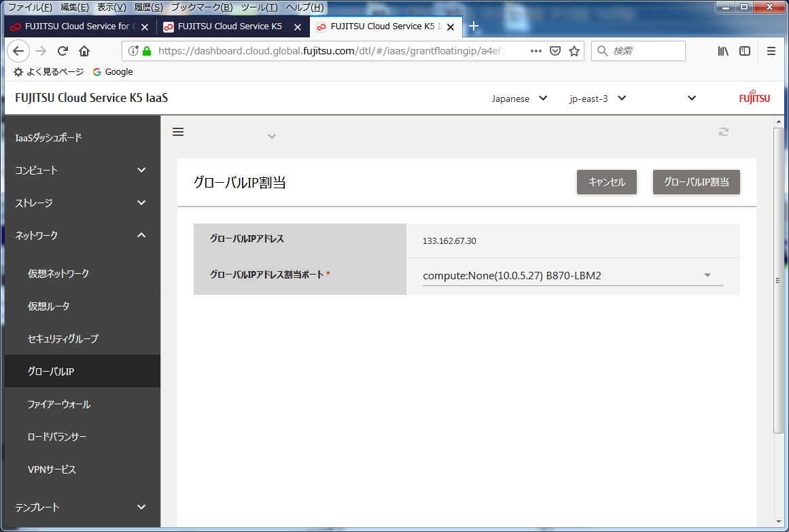
Task: Toggle the browser sidebar view
Action: click(x=745, y=51)
